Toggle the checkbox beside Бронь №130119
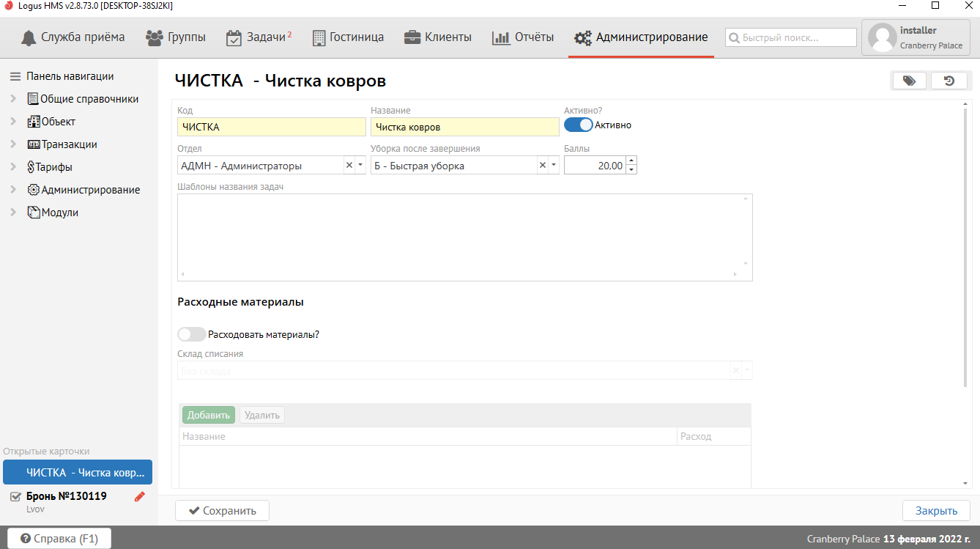Image resolution: width=980 pixels, height=549 pixels. (x=15, y=497)
